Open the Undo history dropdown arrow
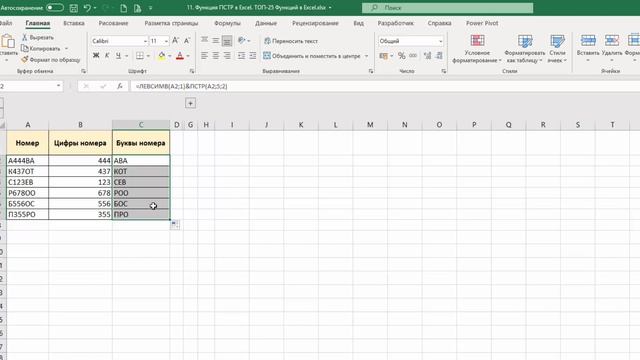Viewport: 640px width, 360px height. point(95,8)
